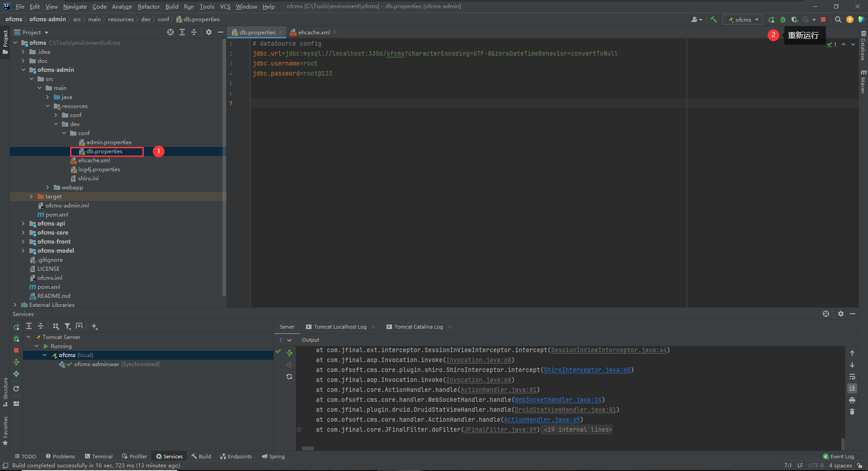The image size is (868, 471).
Task: Expand the External Libraries node
Action: point(15,305)
